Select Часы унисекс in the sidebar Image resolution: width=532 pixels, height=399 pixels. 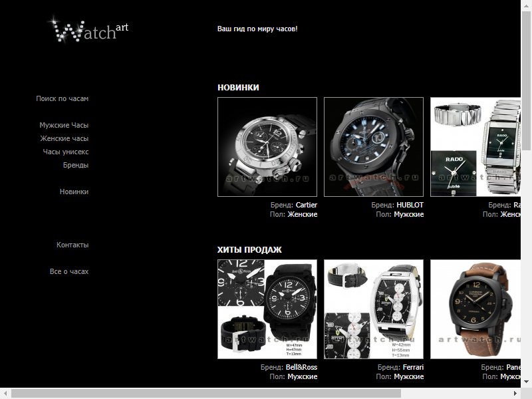tap(65, 152)
